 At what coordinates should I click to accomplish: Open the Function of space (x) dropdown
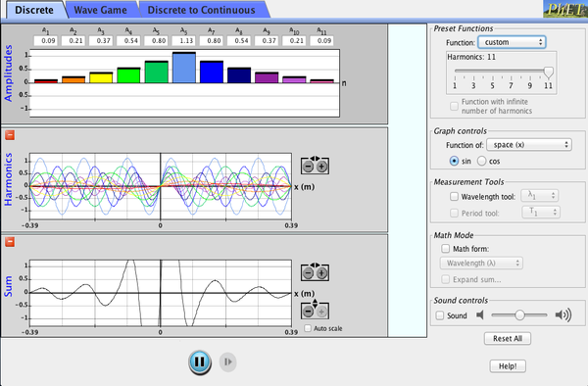(529, 145)
